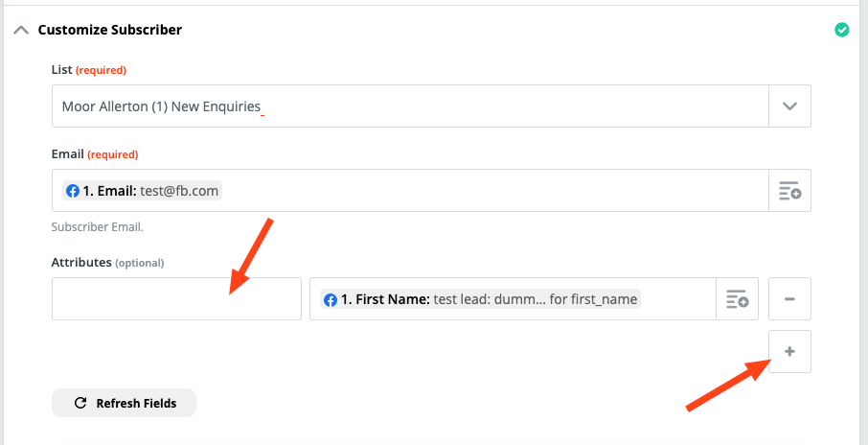Click the insert data icon for Email
Screen dimensions: 868x445
click(x=789, y=191)
